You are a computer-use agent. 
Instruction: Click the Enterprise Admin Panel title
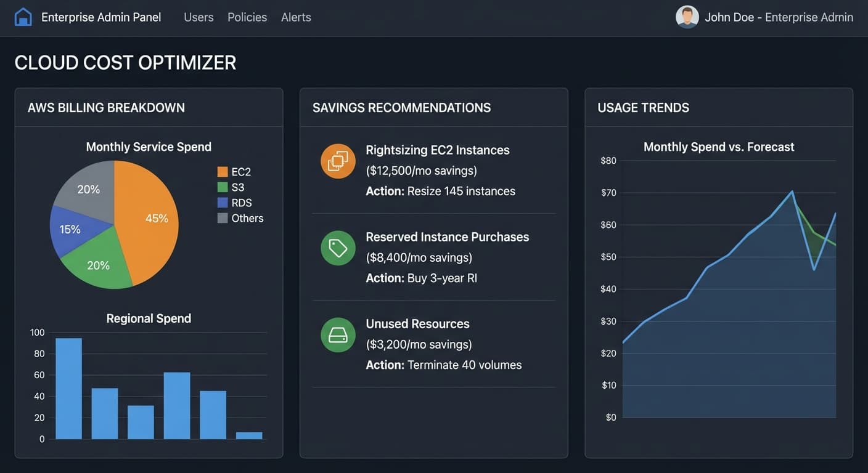[101, 17]
